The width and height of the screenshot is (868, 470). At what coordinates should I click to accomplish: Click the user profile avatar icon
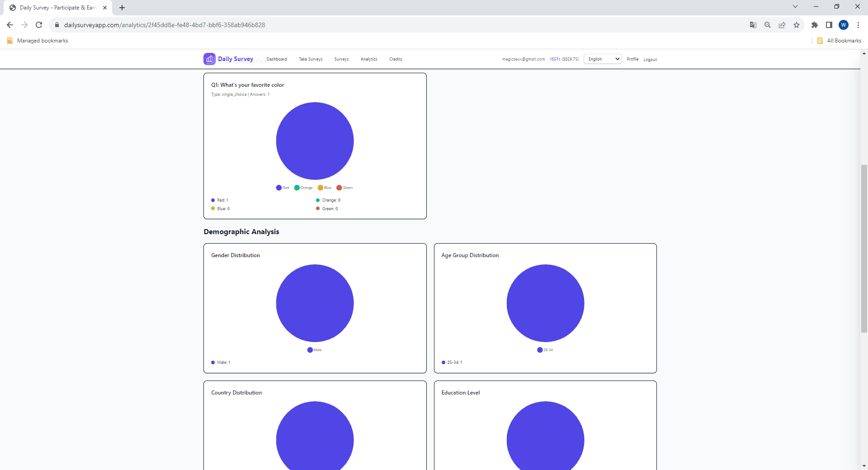coord(844,25)
